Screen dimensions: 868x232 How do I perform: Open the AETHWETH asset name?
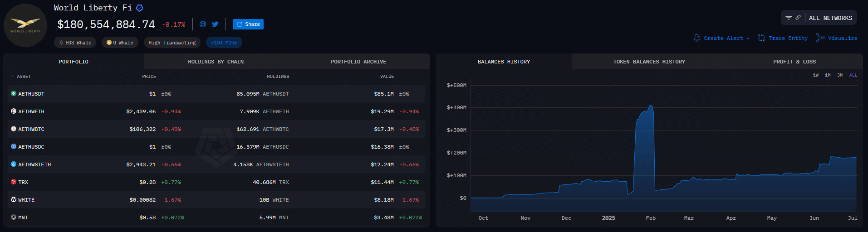31,111
